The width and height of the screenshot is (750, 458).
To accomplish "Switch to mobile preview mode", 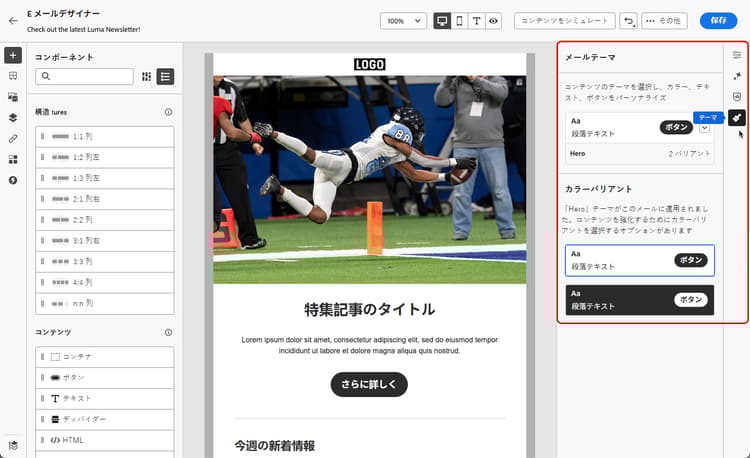I will point(459,21).
